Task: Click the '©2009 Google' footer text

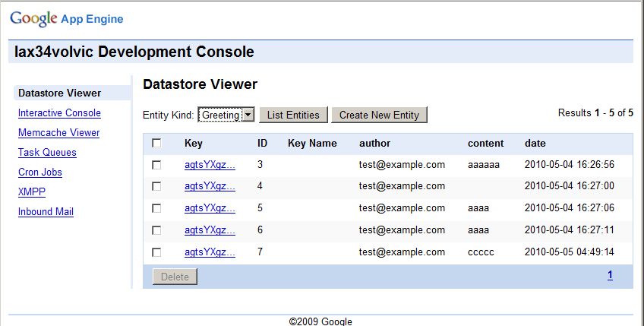Action: pos(320,321)
